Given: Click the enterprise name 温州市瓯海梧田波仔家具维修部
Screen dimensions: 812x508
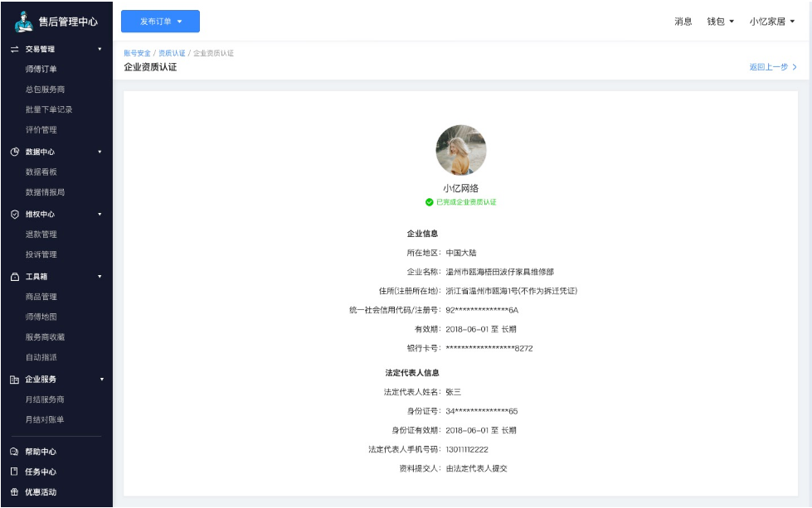Looking at the screenshot, I should coord(500,272).
